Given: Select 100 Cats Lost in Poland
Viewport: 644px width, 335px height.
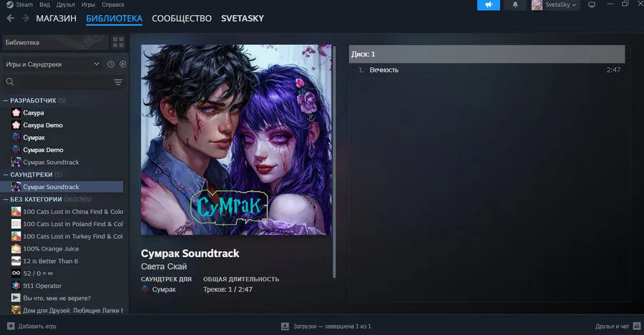Looking at the screenshot, I should [x=73, y=223].
